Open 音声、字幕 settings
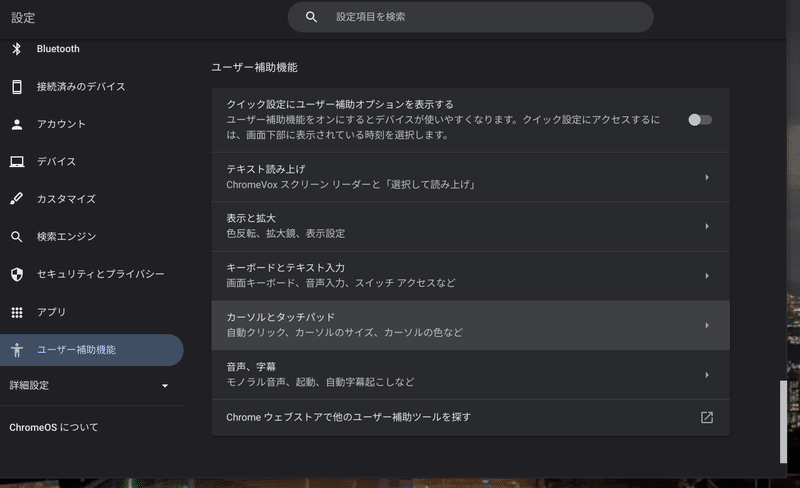Screen dimensions: 800x488 click(470, 375)
